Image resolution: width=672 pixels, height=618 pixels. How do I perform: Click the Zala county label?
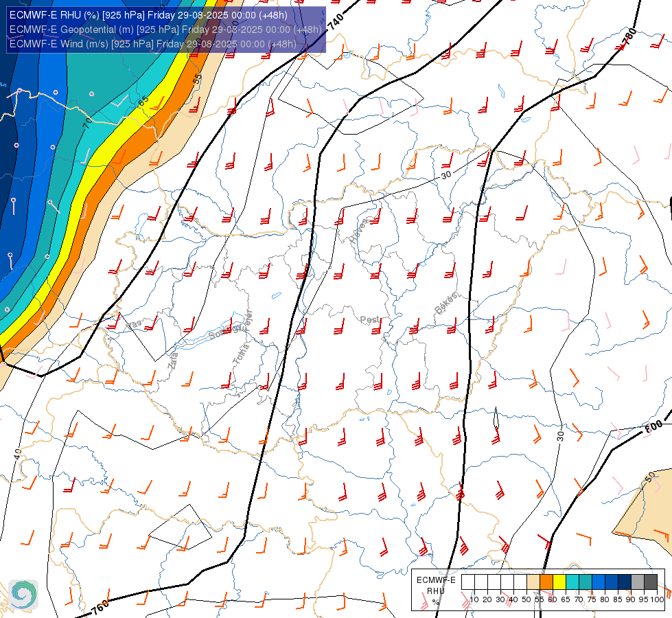[173, 360]
